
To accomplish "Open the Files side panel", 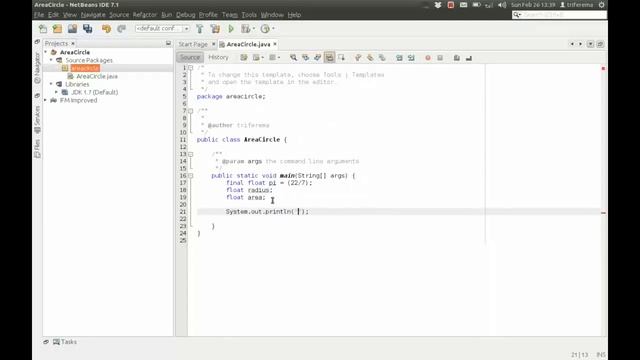I will click(38, 148).
